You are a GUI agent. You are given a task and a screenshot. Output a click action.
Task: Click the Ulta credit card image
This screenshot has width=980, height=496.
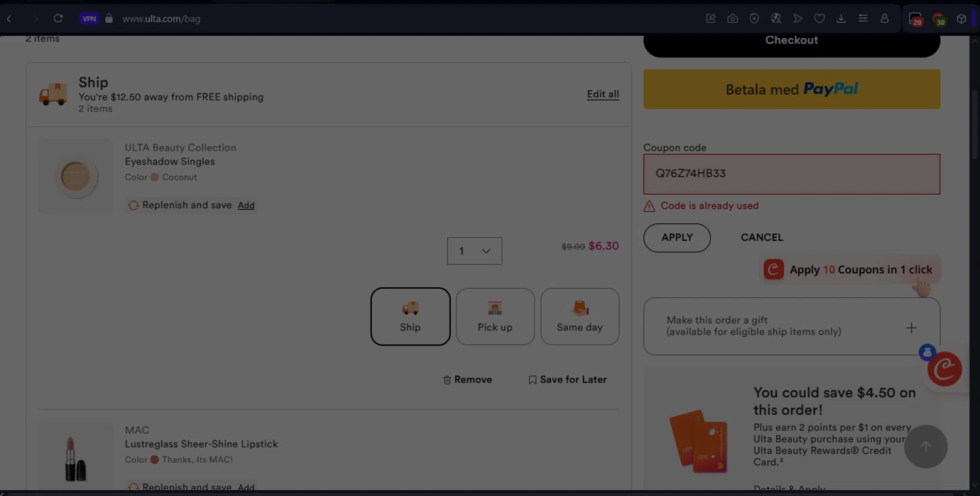tap(698, 441)
